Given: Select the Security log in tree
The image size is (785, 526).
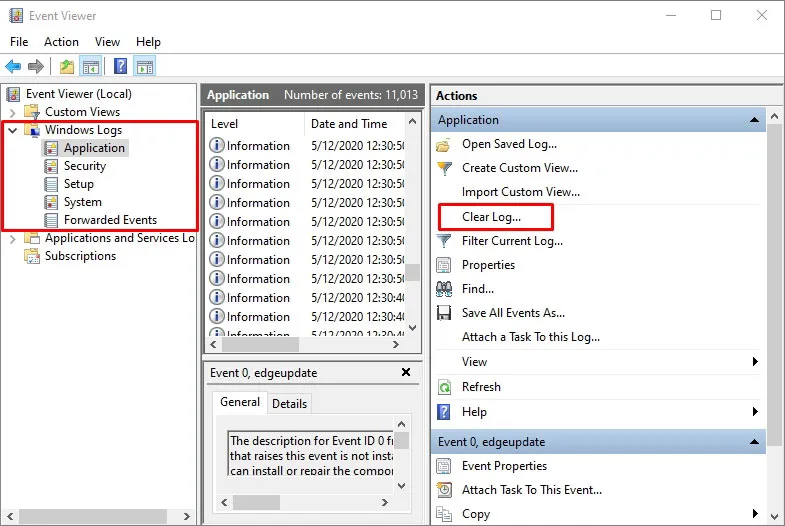Looking at the screenshot, I should (85, 166).
